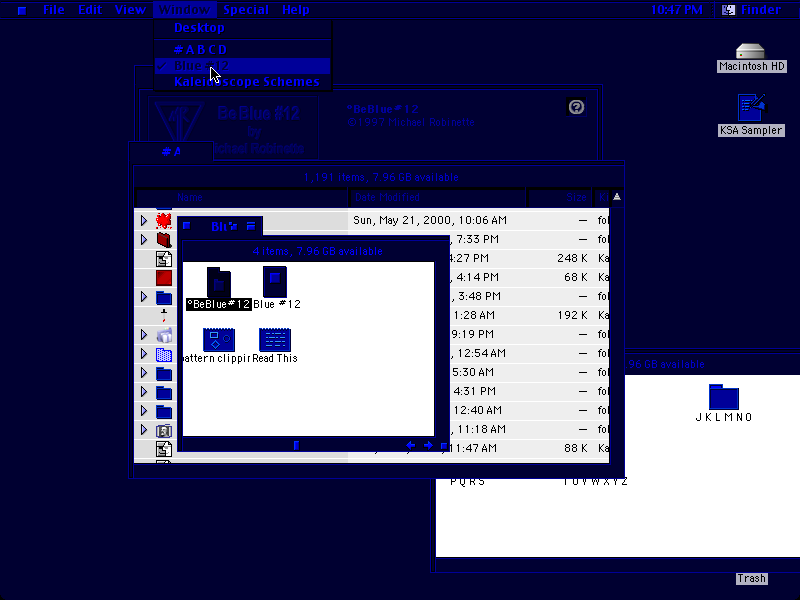
Task: Select the red book folder icon in the list
Action: 164,239
